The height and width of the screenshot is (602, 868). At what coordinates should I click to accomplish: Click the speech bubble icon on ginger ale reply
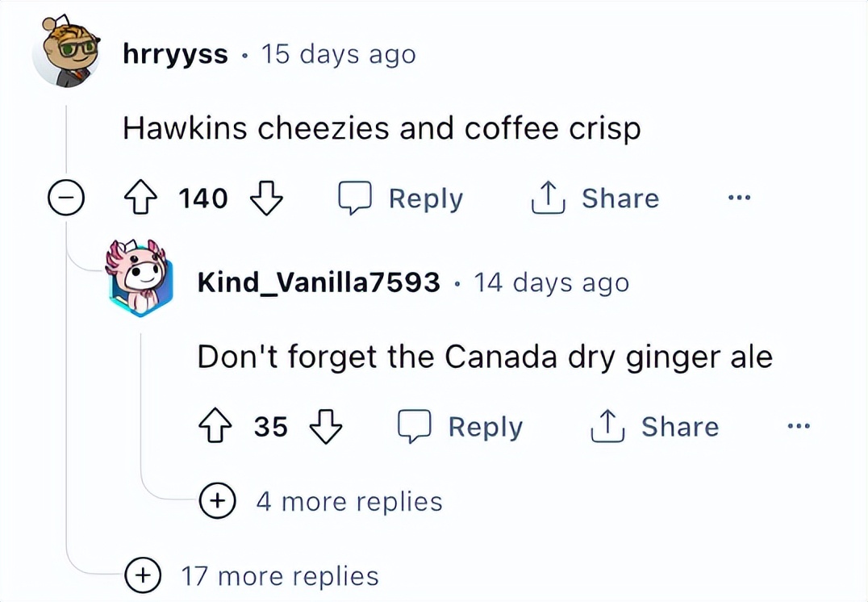point(415,426)
